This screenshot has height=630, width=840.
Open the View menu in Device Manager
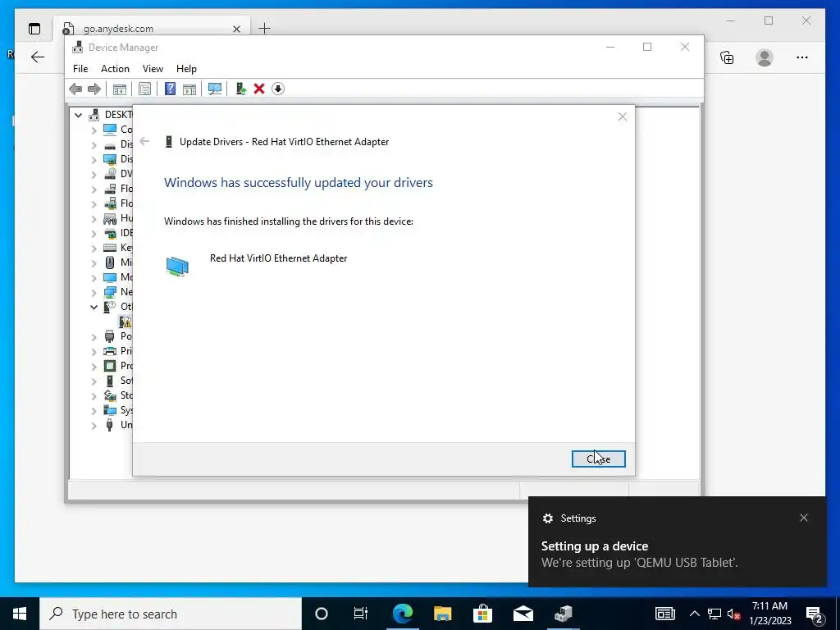point(153,69)
